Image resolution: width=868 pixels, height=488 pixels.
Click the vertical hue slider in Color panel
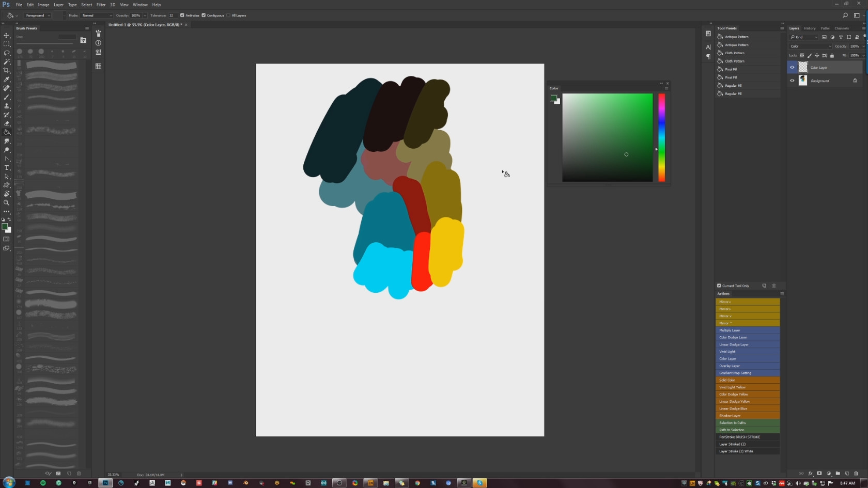pyautogui.click(x=661, y=137)
